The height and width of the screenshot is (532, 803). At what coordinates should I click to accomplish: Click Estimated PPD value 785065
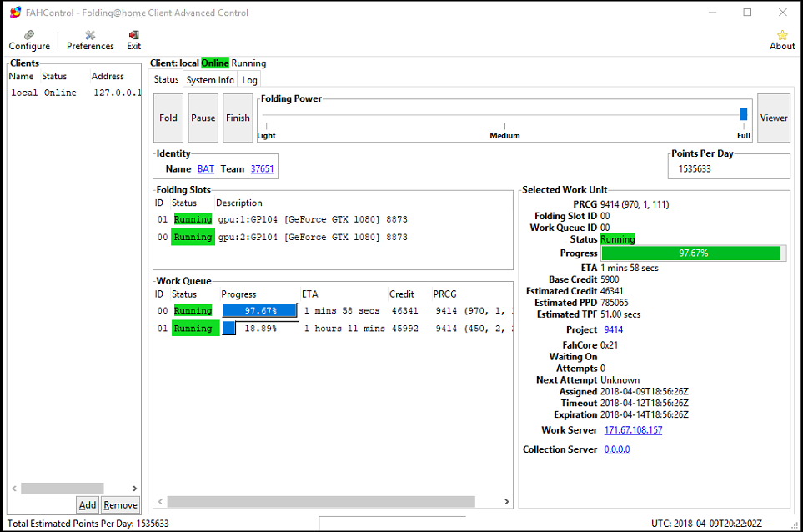(x=614, y=303)
